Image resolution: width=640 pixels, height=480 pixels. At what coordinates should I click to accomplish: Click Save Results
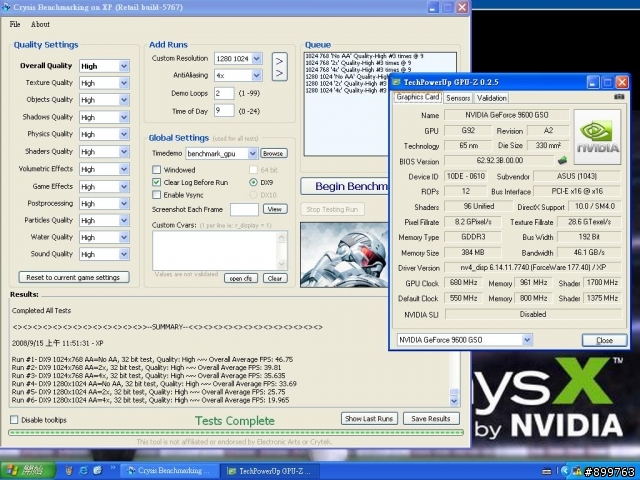(431, 418)
